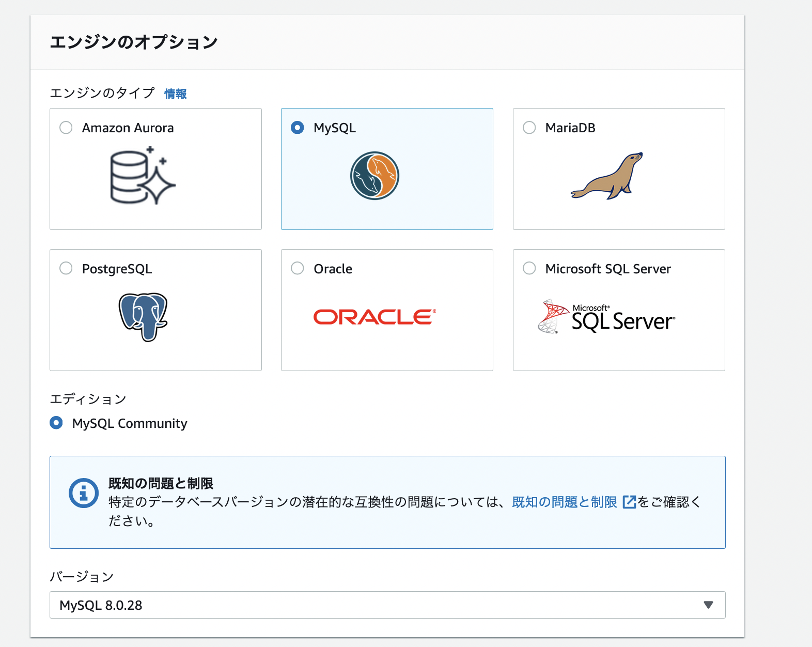Screen dimensions: 812x647
Task: Select the MariaDB radio button
Action: pos(529,127)
